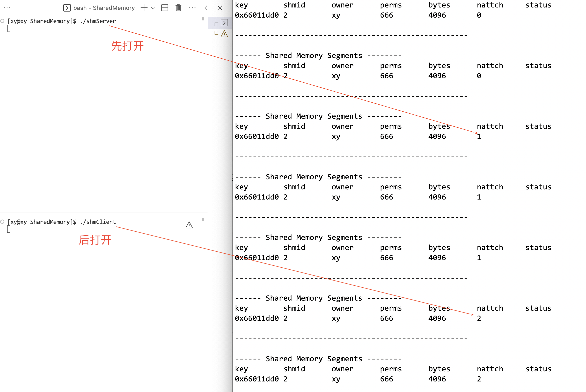Image resolution: width=586 pixels, height=392 pixels.
Task: Select the first terminal in the tabs list
Action: [224, 23]
